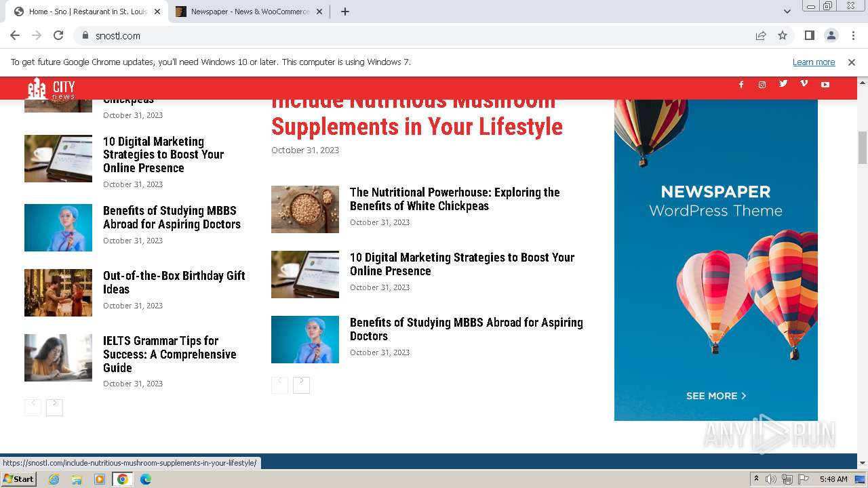Screen dimensions: 868x488
Task: Click the main-column MBBS doctor thumbnail
Action: pyautogui.click(x=305, y=340)
